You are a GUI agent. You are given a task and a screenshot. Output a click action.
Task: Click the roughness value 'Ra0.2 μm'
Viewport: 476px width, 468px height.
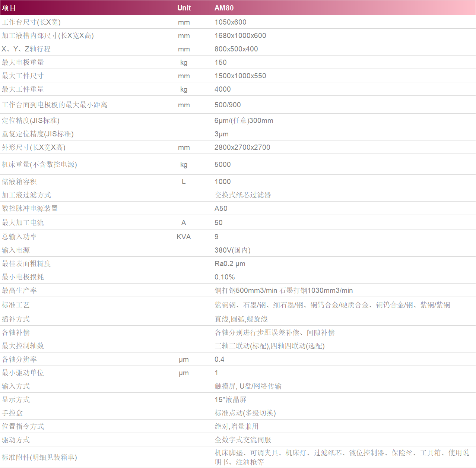230,263
